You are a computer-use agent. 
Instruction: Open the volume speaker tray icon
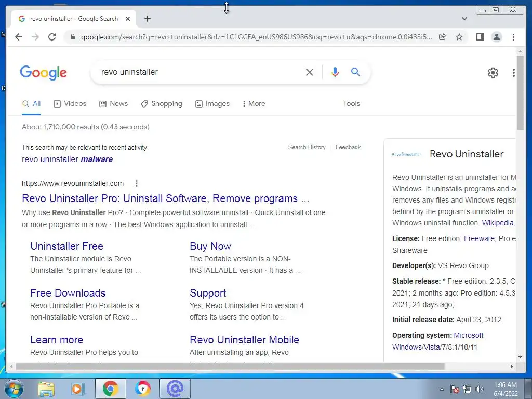coord(480,389)
